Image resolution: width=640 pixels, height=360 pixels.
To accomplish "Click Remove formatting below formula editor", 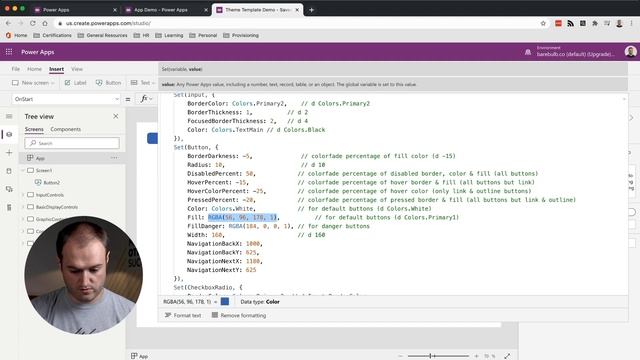I will (x=239, y=315).
